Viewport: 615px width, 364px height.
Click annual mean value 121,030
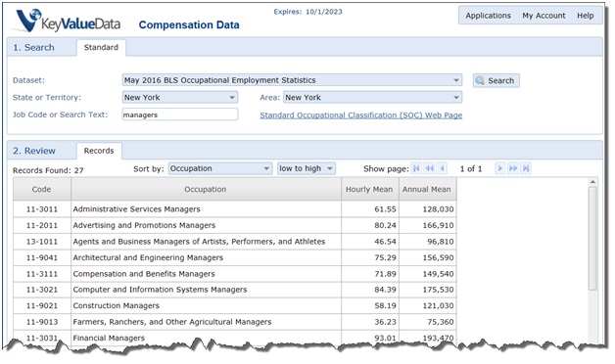(438, 305)
